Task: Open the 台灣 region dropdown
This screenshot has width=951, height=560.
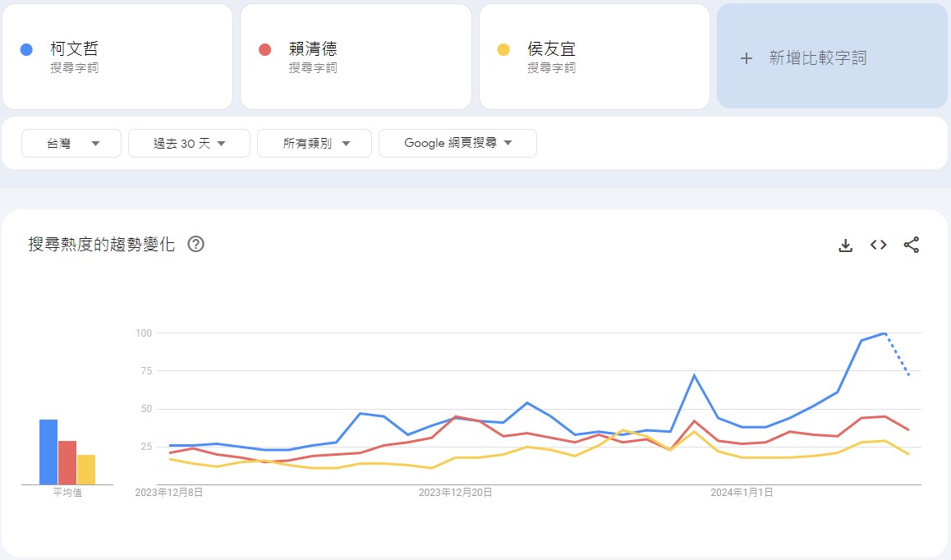Action: [71, 143]
